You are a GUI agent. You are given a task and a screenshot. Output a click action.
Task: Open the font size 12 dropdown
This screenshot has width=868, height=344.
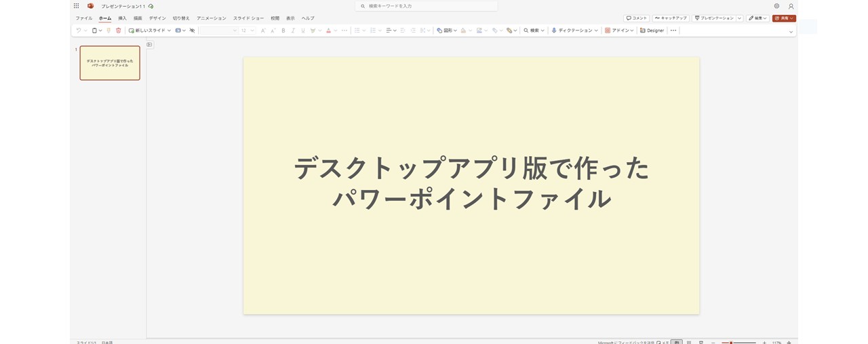tap(247, 31)
